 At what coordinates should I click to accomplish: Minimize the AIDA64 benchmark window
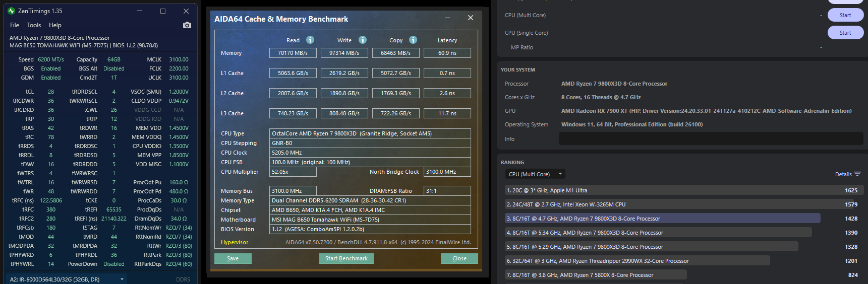click(447, 18)
